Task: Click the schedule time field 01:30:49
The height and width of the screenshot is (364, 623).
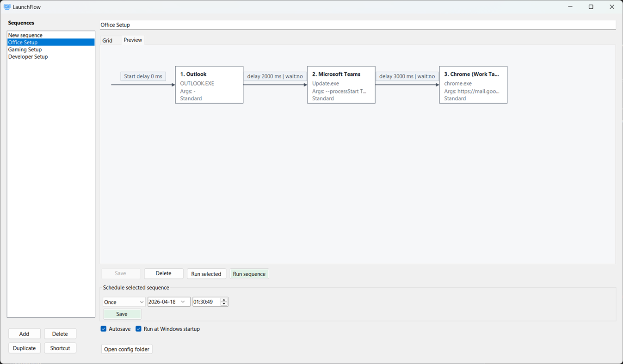Action: (206, 302)
